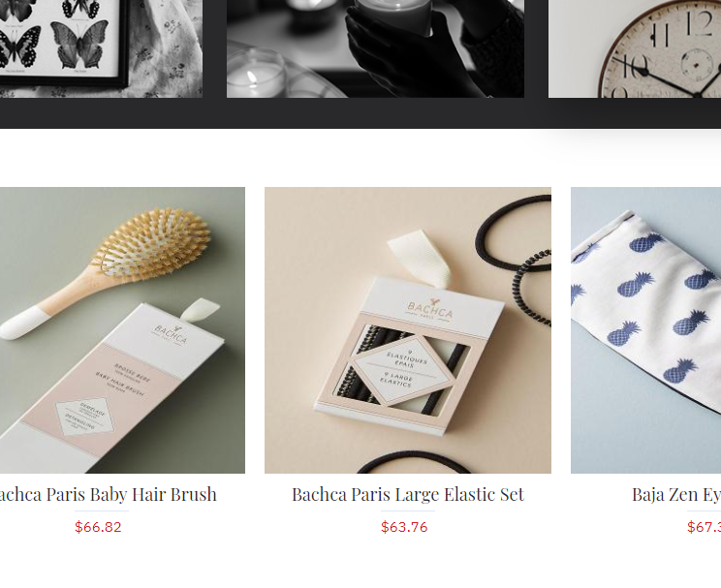Click the Baja Zen product title
The image size is (721, 588).
tap(676, 495)
